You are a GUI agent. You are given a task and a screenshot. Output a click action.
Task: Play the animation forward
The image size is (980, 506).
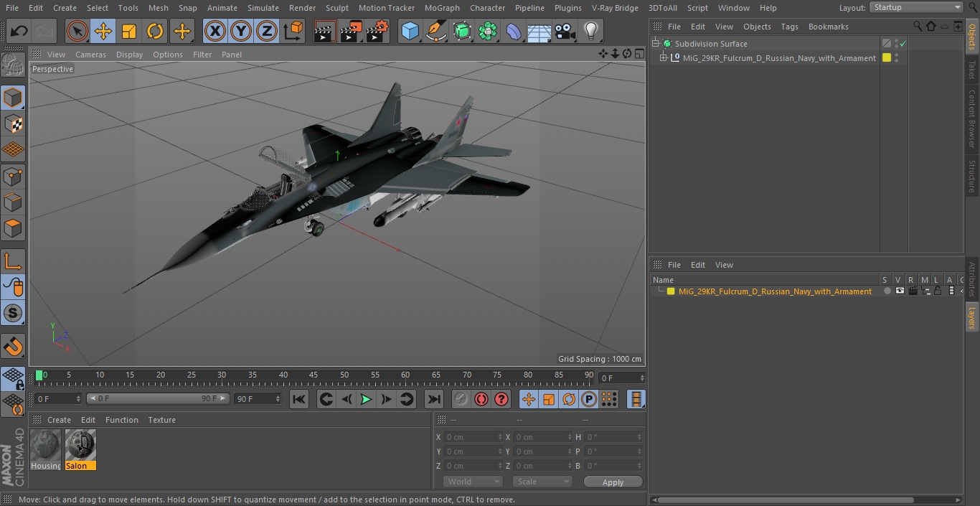coord(366,399)
